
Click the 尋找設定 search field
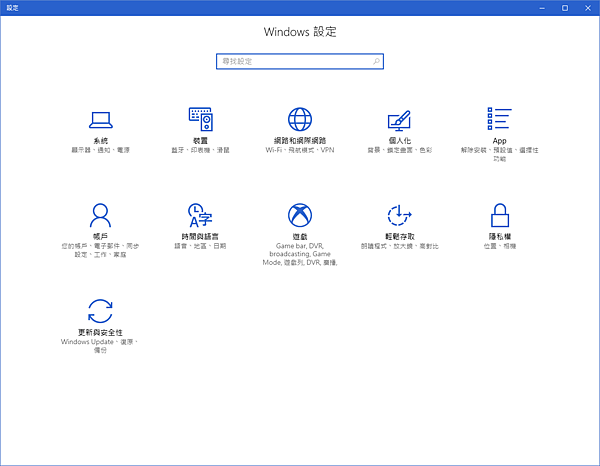click(300, 61)
